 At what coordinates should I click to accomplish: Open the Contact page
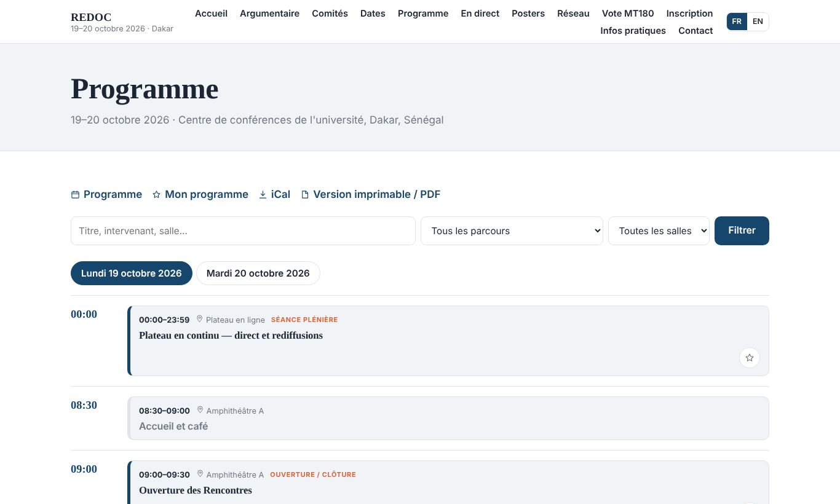pos(695,31)
